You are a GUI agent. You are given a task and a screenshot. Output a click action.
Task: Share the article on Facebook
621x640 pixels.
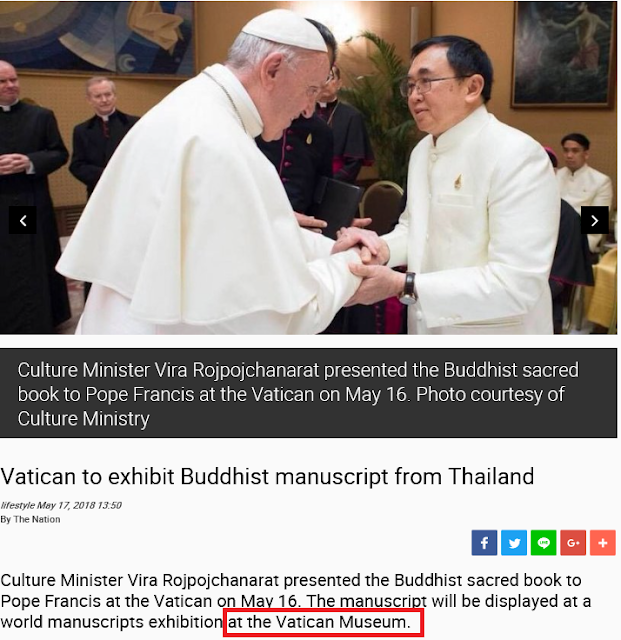[484, 542]
